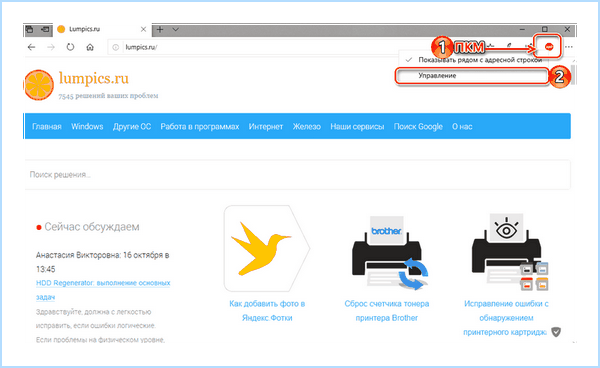Toggle 'Показывать рядом с адресной строкой'
Viewport: 600px width, 368px height.
point(474,60)
